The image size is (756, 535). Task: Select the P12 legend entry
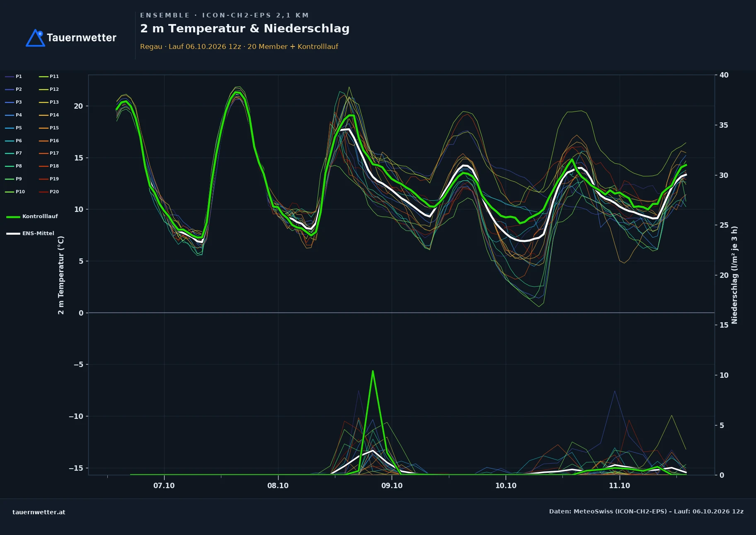(49, 89)
